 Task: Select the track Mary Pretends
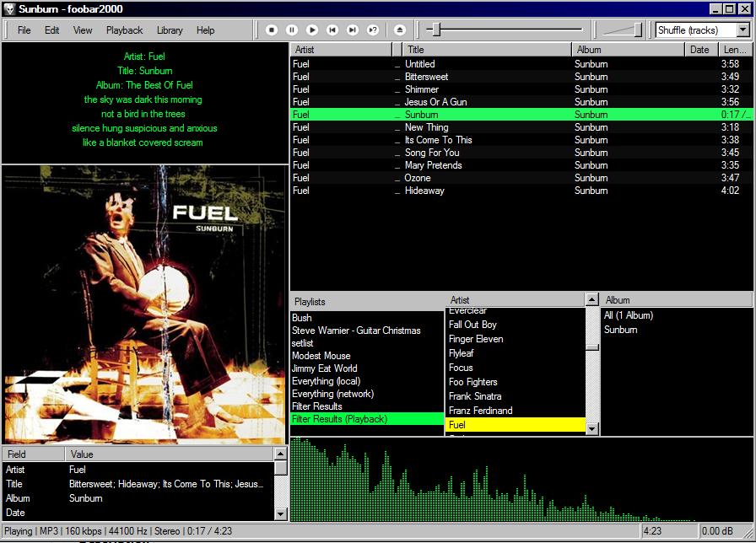521,165
